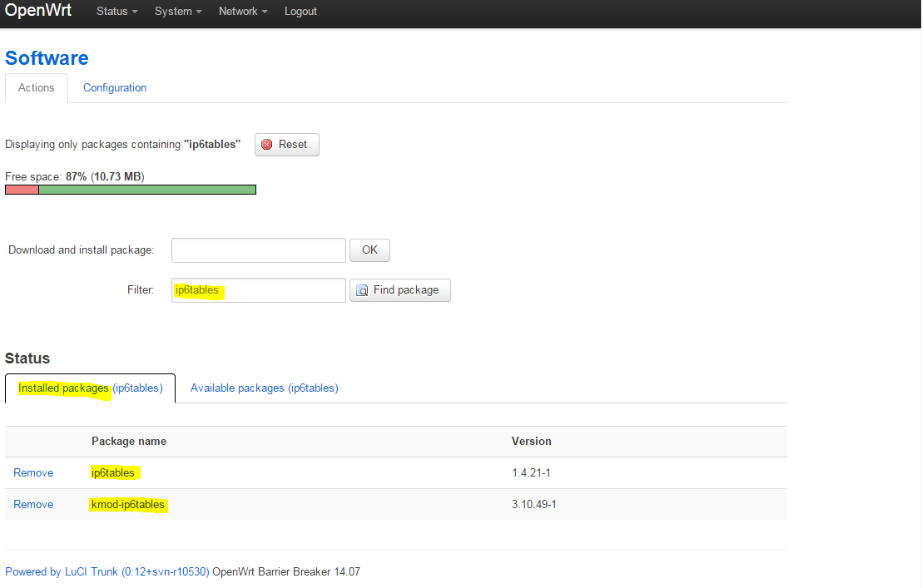This screenshot has height=588, width=922.
Task: Remove the ip6tables package
Action: tap(33, 473)
